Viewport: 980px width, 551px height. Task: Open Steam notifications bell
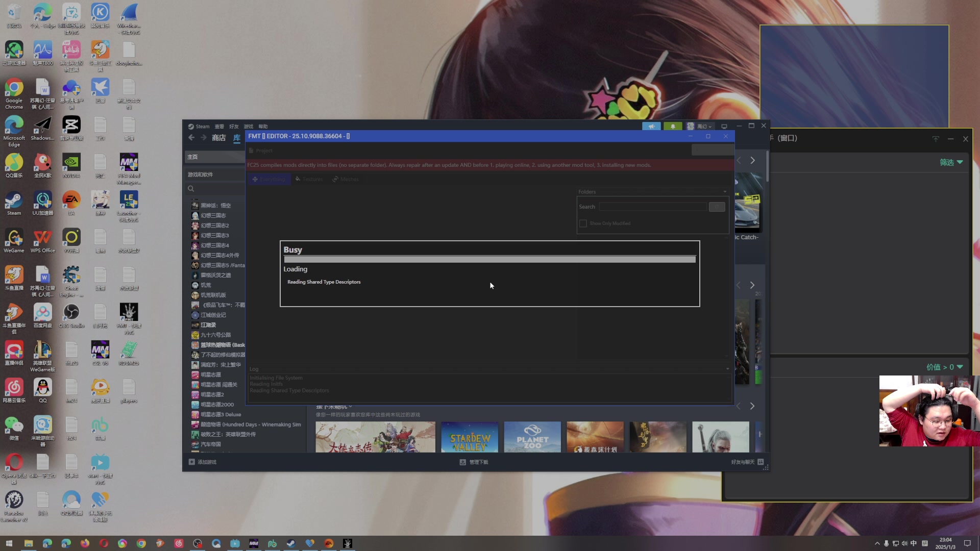[672, 127]
